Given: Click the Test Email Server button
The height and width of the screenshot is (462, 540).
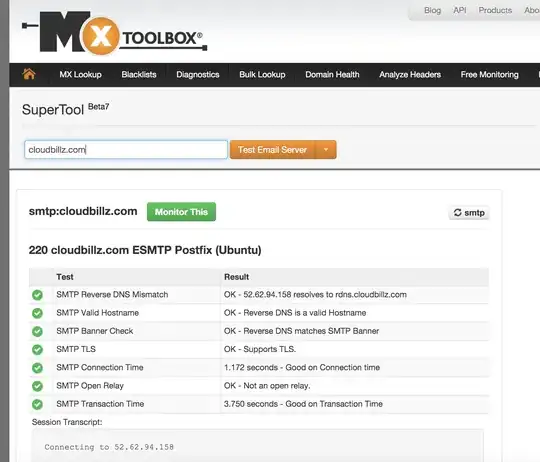Looking at the screenshot, I should 272,149.
